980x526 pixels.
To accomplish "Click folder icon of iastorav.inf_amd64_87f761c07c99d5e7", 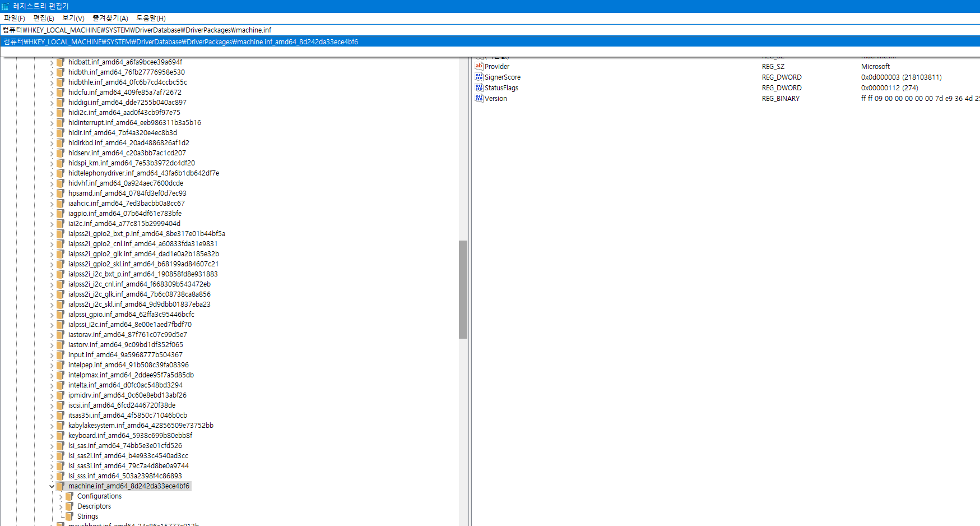I will click(x=61, y=335).
